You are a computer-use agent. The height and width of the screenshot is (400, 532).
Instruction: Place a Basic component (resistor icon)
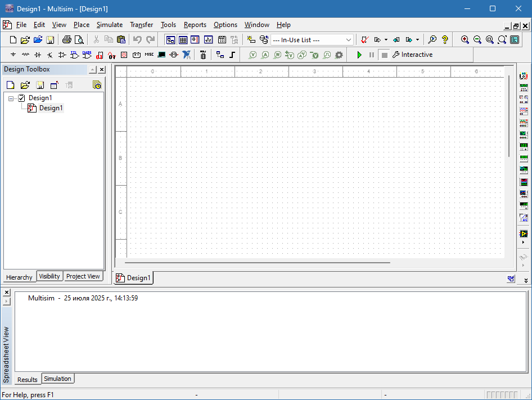coord(25,55)
